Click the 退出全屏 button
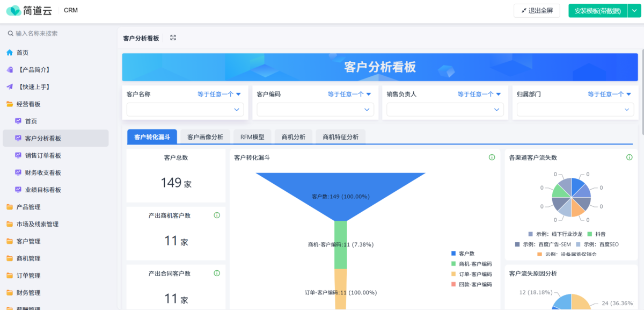This screenshot has height=310, width=644. [x=537, y=10]
